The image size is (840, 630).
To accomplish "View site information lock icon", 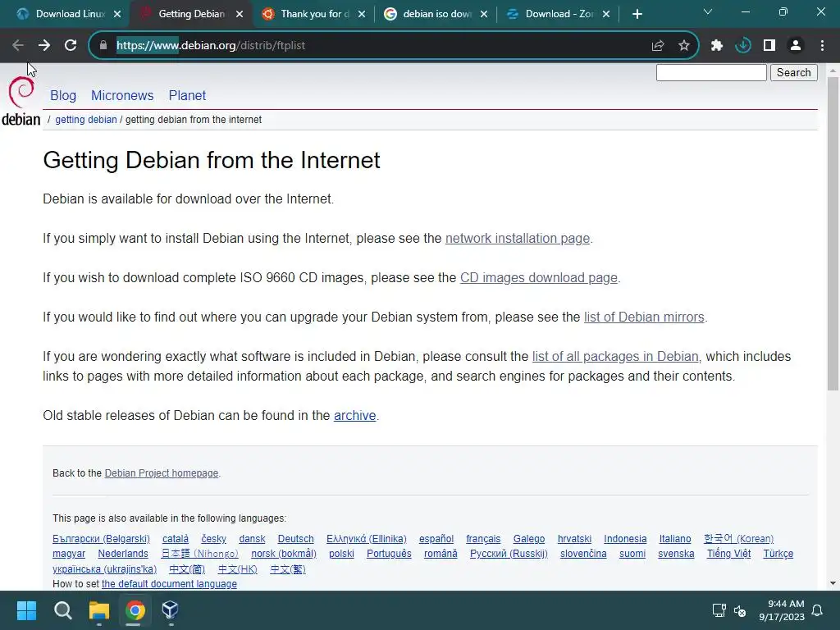I will pos(103,46).
